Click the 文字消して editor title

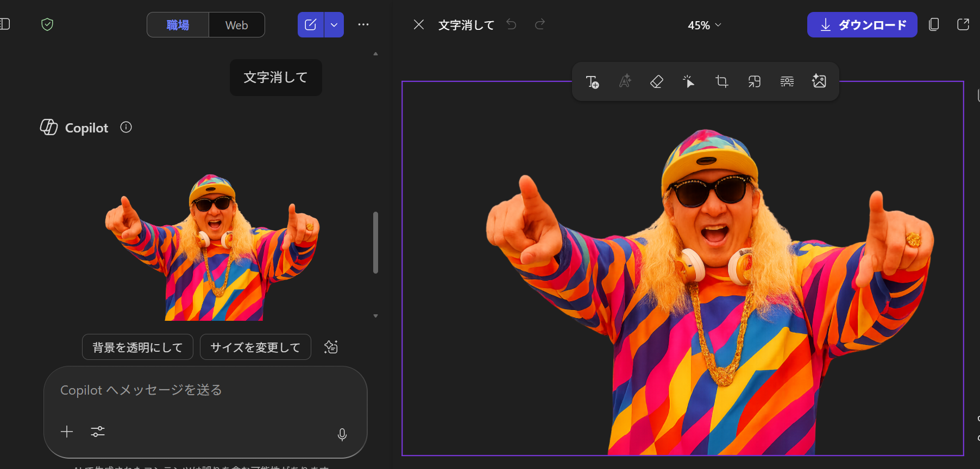click(x=466, y=25)
